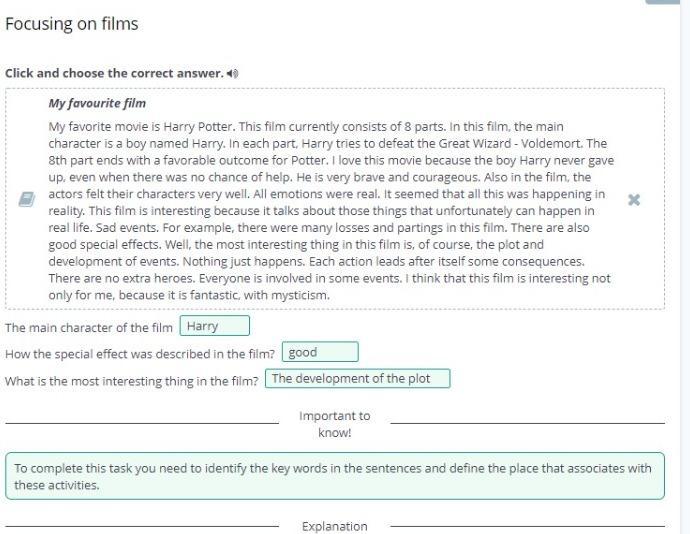The image size is (690, 534).
Task: Open the dropdown showing "Harry"
Action: coord(214,326)
